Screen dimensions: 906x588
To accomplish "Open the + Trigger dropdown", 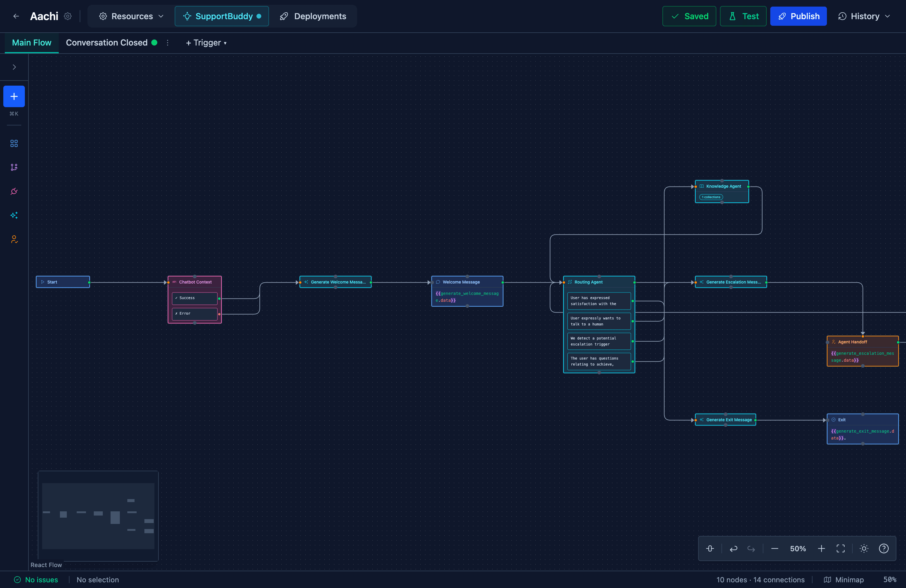I will tap(206, 43).
